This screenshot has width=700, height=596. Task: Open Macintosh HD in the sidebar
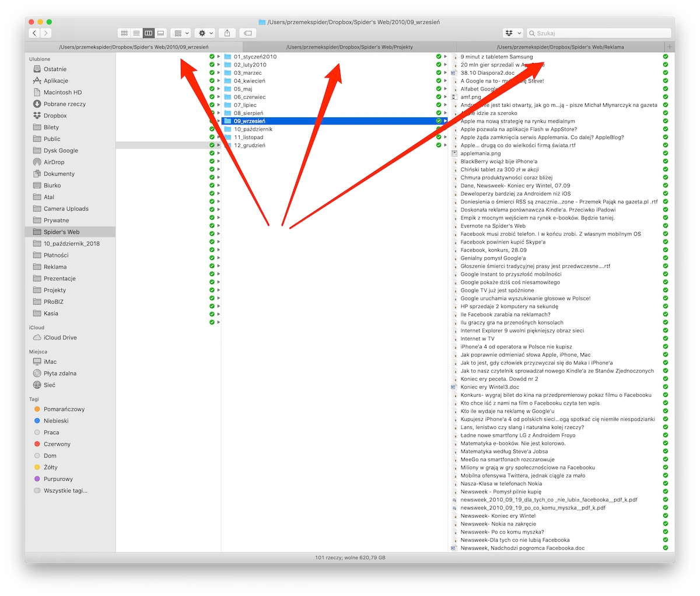tap(62, 92)
